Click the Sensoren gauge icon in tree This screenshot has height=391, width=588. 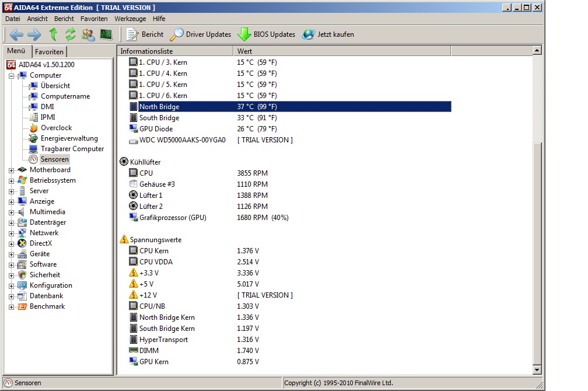point(33,159)
